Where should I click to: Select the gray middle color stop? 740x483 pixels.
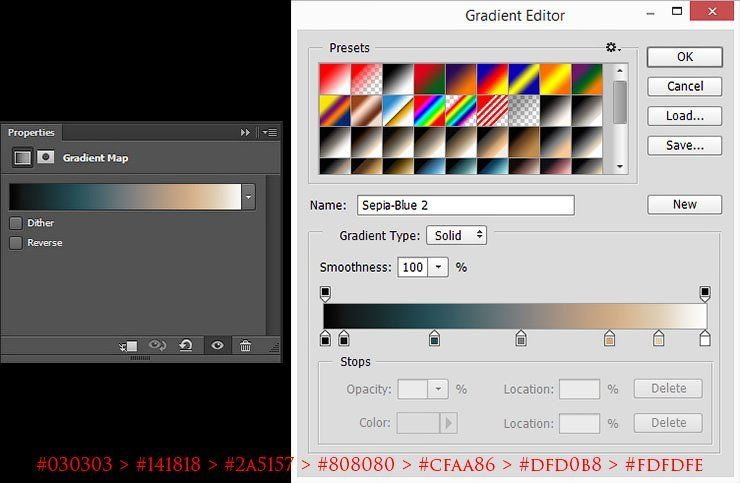point(521,338)
